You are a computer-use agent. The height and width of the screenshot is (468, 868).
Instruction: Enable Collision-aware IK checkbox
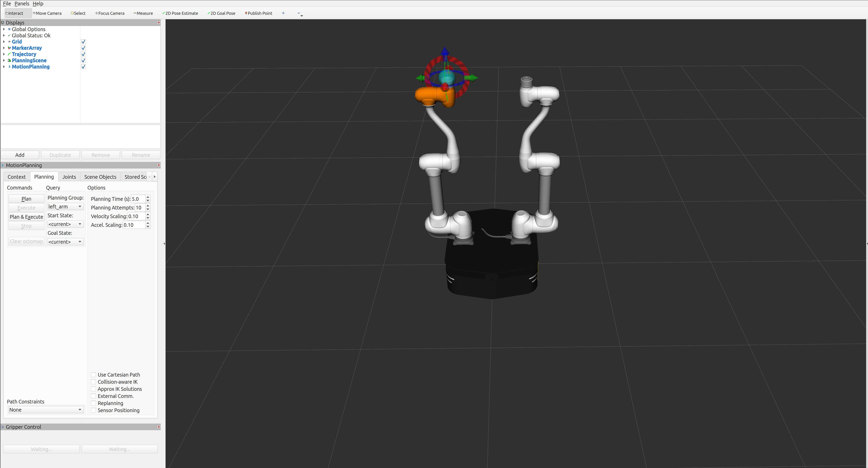94,381
